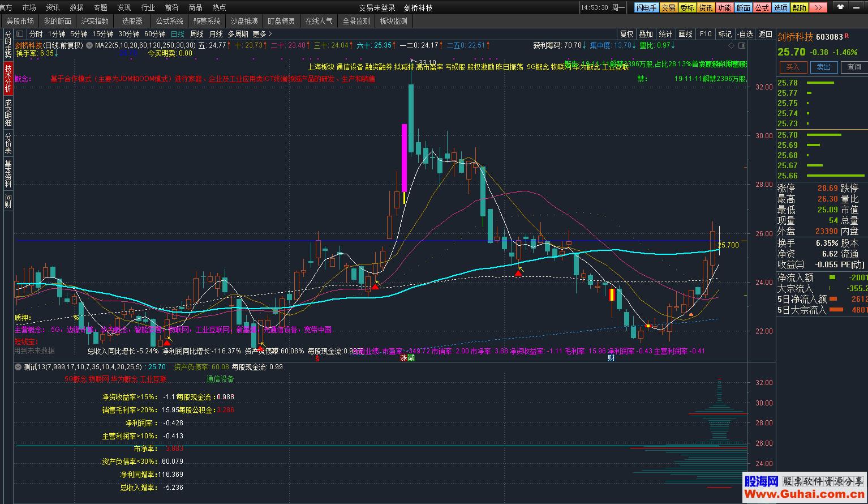868x504 pixels.
Task: Open the 公式系统 tab
Action: 169,21
